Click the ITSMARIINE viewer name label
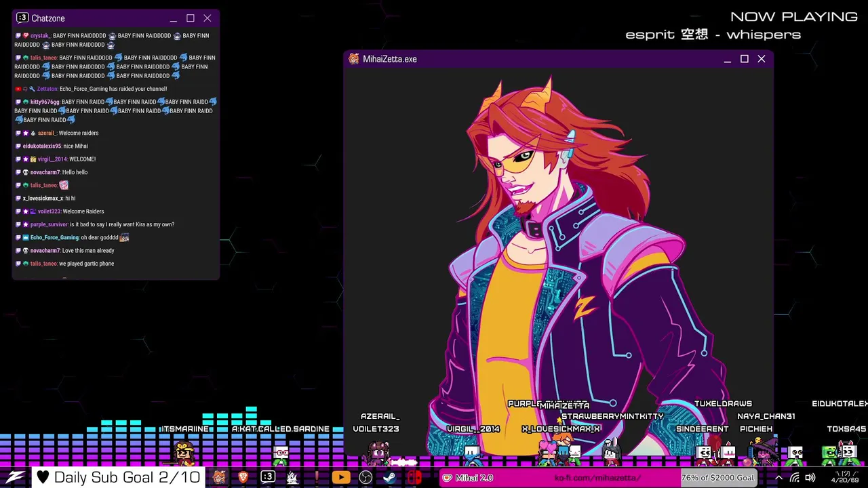This screenshot has width=868, height=488. pos(185,429)
